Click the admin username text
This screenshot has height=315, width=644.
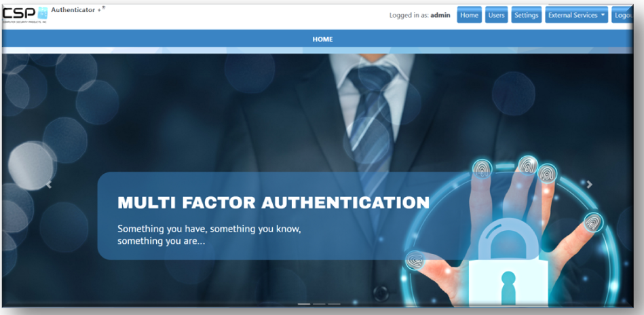[x=440, y=15]
